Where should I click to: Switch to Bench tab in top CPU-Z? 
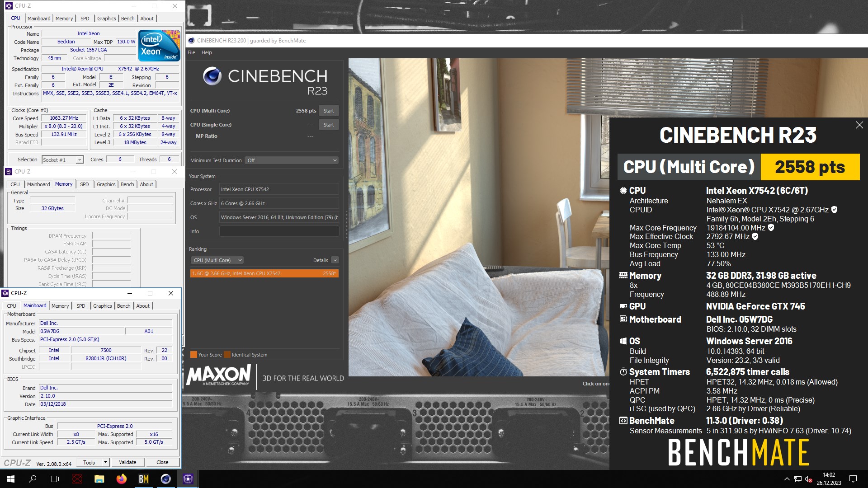point(127,19)
